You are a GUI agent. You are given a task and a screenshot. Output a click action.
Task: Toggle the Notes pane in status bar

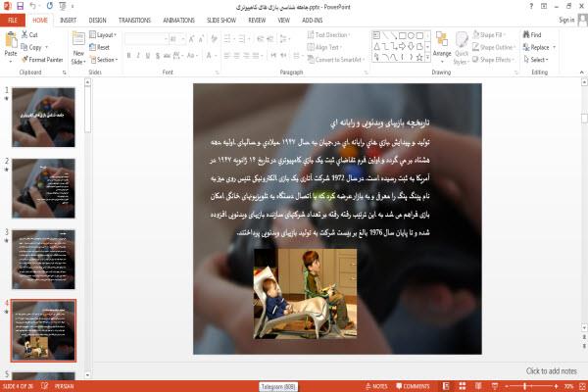[x=376, y=386]
